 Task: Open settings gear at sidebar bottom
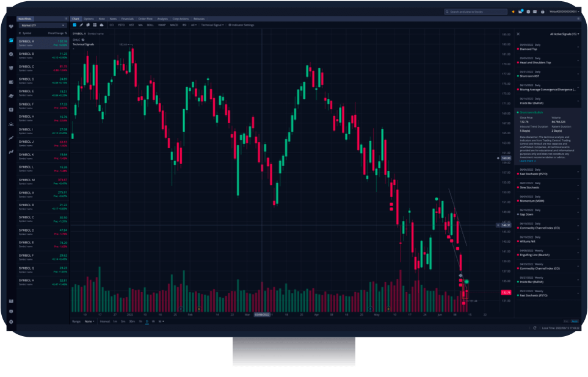[x=11, y=321]
